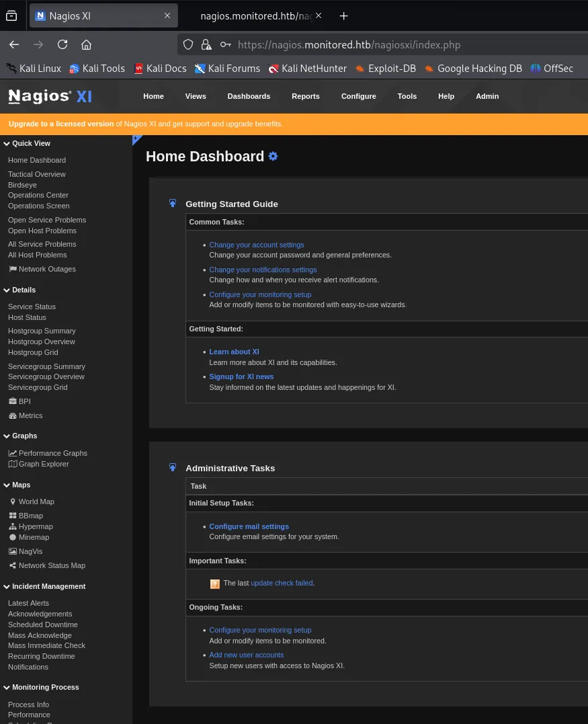Click the Configure mail settings link
Viewport: 588px width, 724px height.
249,526
